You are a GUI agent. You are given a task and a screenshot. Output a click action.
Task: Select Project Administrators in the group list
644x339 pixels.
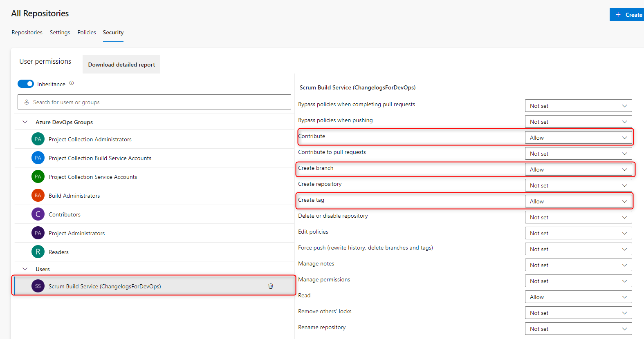(x=76, y=233)
